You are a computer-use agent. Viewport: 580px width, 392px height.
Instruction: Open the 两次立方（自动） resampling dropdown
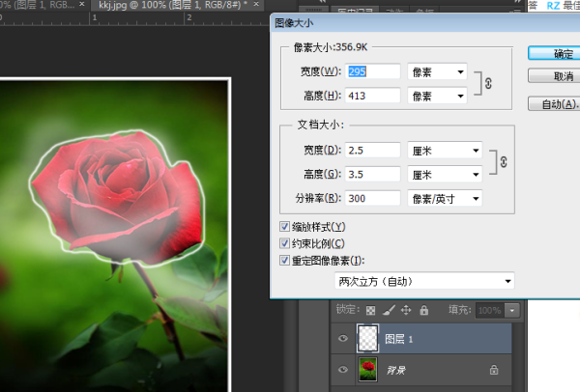[424, 281]
